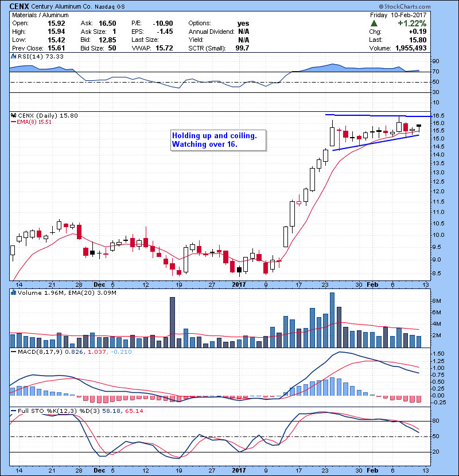Screen dimensions: 459x476
Task: Click the EPS value -1.45
Action: [x=165, y=32]
